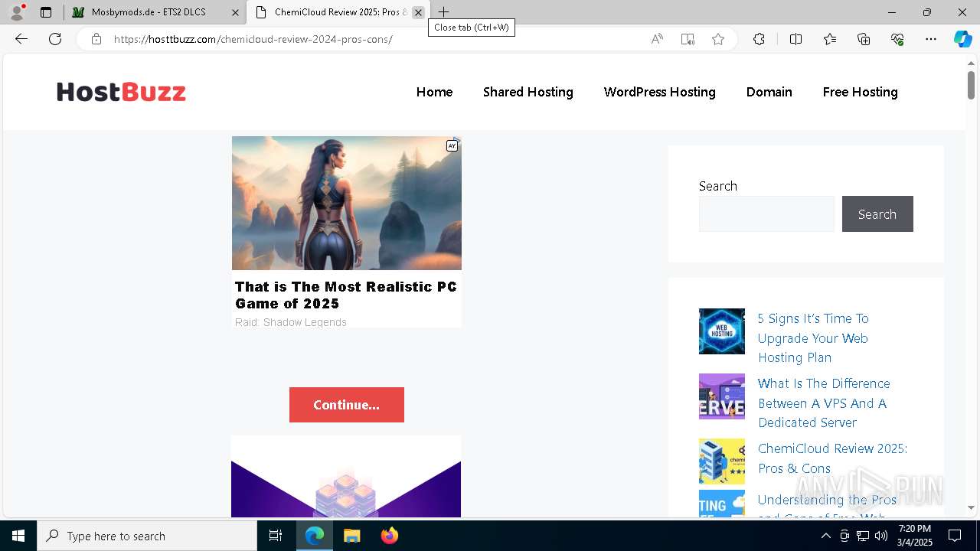Click the address bar URL

[x=253, y=39]
